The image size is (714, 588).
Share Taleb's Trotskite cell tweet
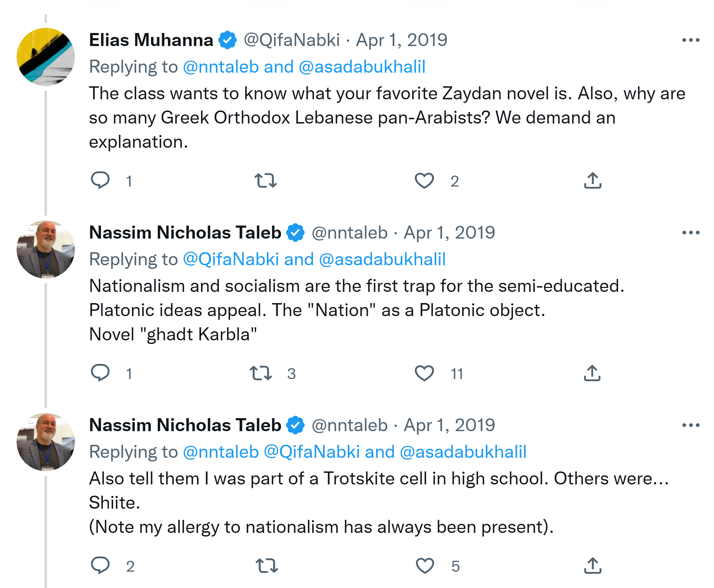click(592, 565)
